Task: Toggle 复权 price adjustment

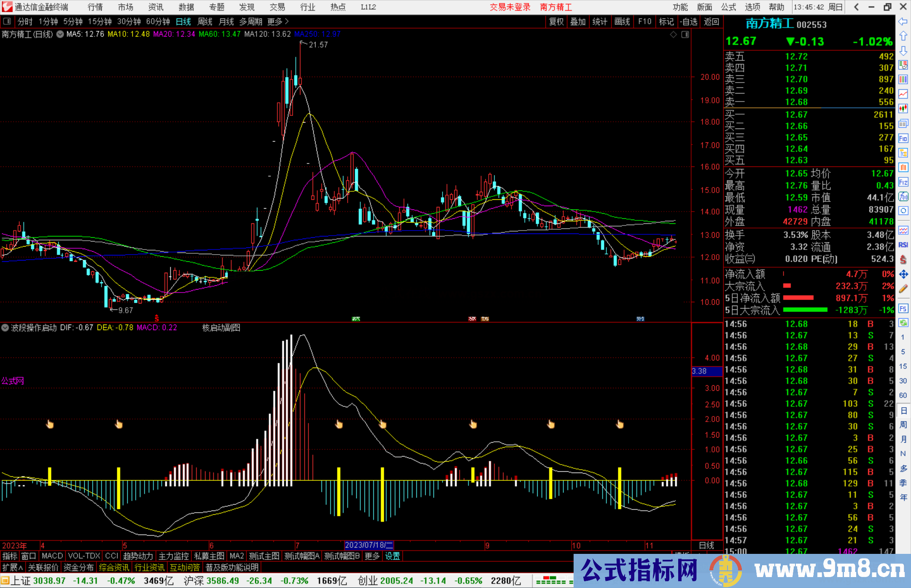Action: tap(556, 21)
